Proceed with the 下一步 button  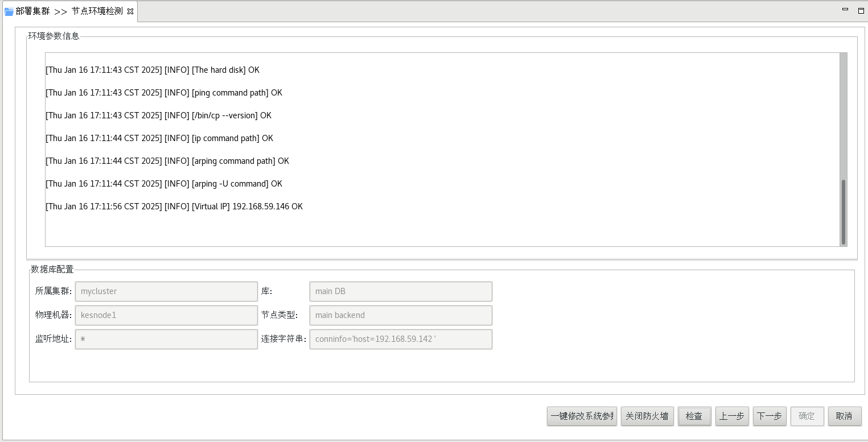(769, 416)
